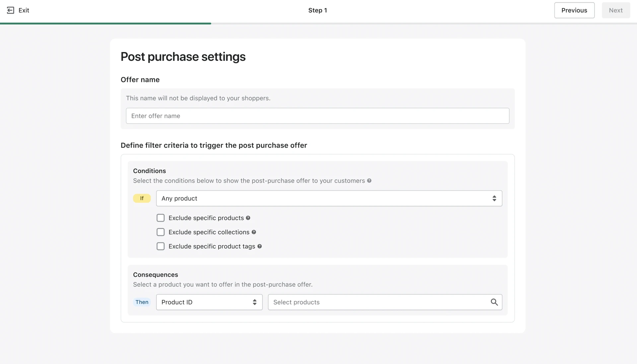Click 'Define filter criteria' heading
637x364 pixels.
(214, 145)
